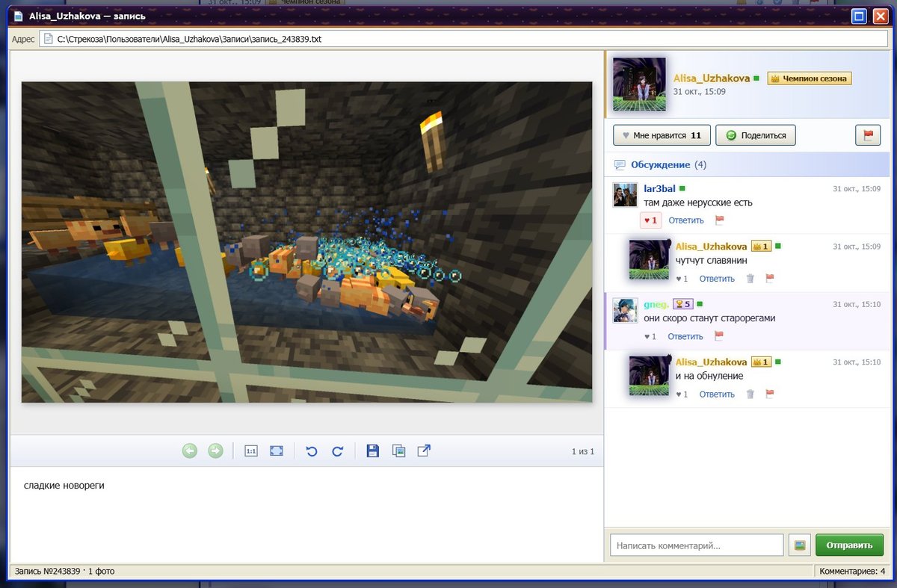Open the gneg username link
Screen dimensions: 897x588
pos(656,304)
